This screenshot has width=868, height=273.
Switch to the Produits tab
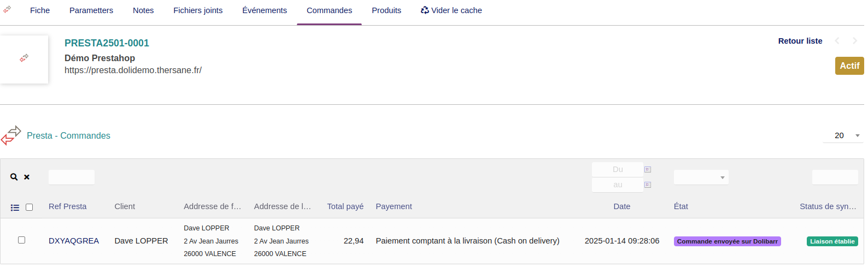386,10
